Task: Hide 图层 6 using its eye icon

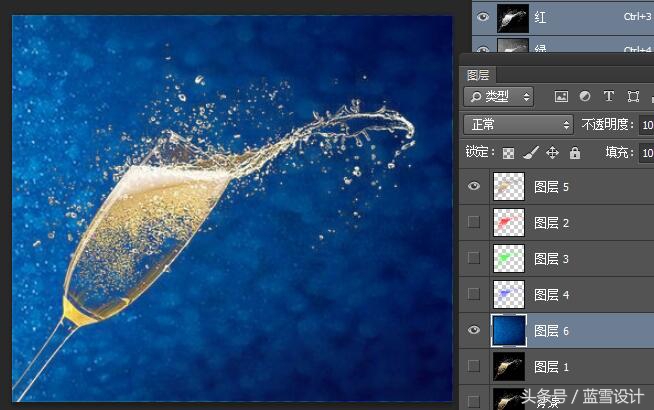Action: tap(474, 330)
